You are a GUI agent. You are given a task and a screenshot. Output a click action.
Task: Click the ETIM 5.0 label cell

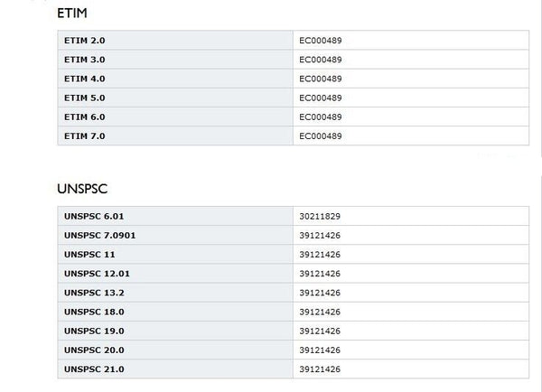[85, 98]
